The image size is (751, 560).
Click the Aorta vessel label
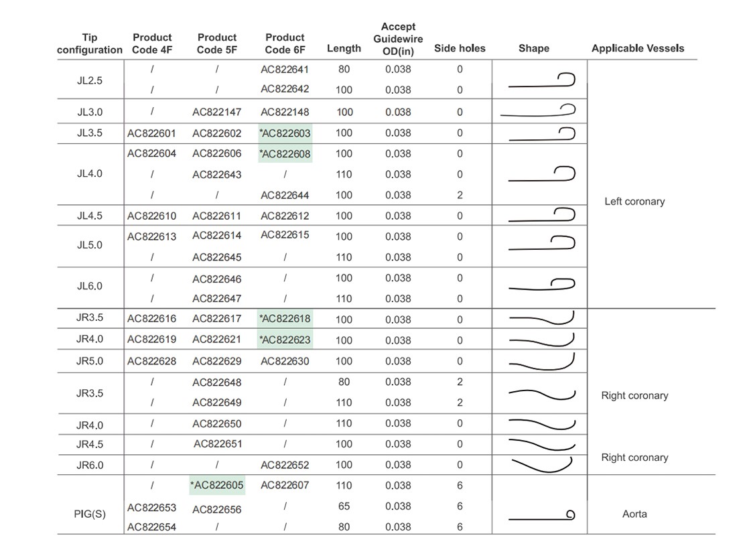634,514
